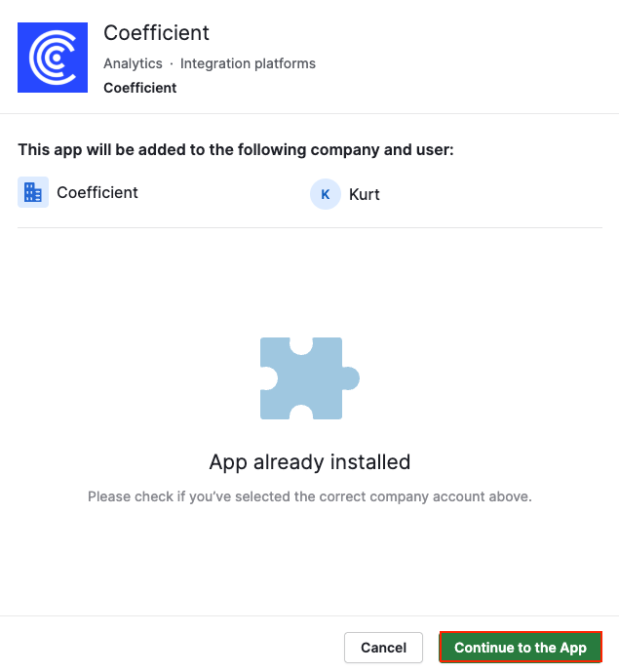Click the divider line above the Cancel button
Image resolution: width=619 pixels, height=672 pixels.
click(x=310, y=615)
